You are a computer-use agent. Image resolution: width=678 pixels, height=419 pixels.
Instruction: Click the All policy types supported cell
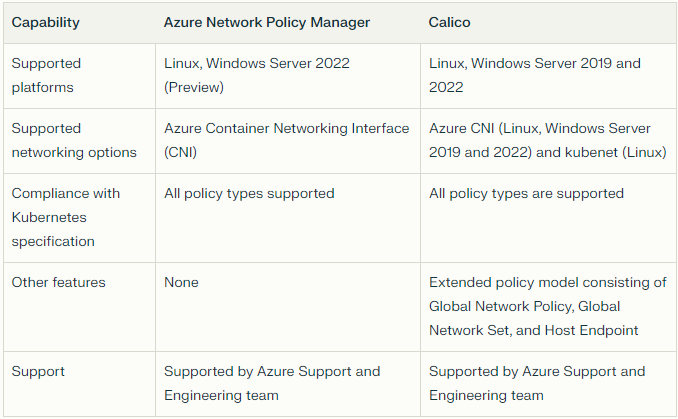point(249,193)
